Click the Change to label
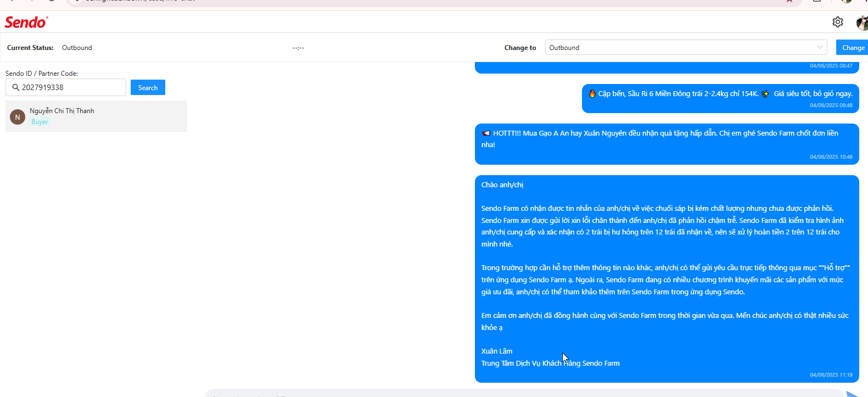Screen dimensions: 868x397 [x=520, y=48]
